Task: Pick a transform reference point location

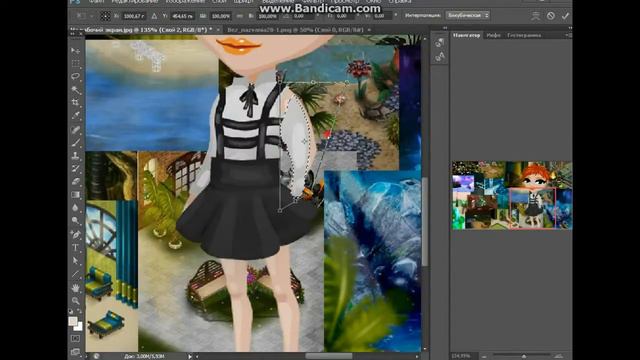Action: click(x=105, y=16)
